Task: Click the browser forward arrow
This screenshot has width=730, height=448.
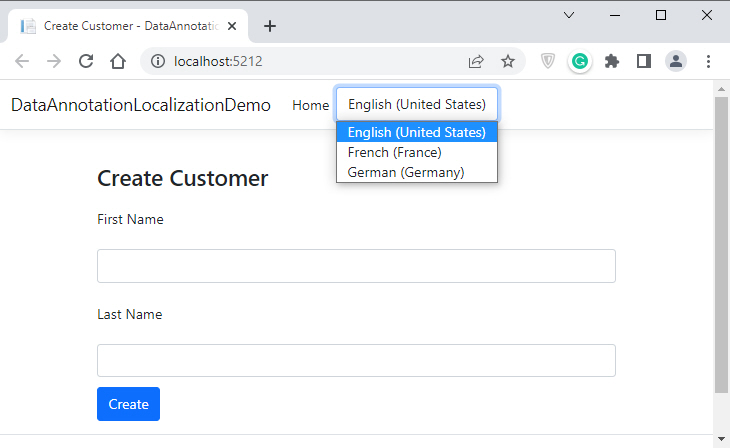Action: 54,61
